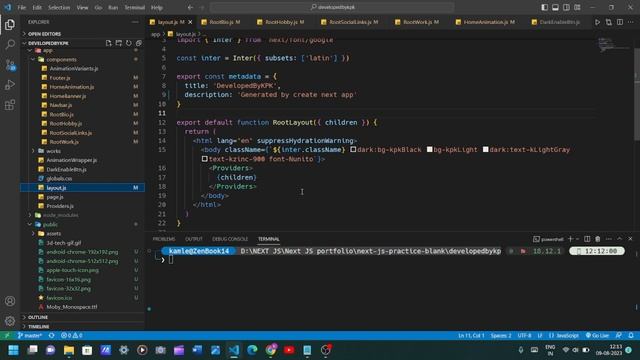Open the Run and Debug view
The height and width of the screenshot is (360, 640).
(x=10, y=84)
